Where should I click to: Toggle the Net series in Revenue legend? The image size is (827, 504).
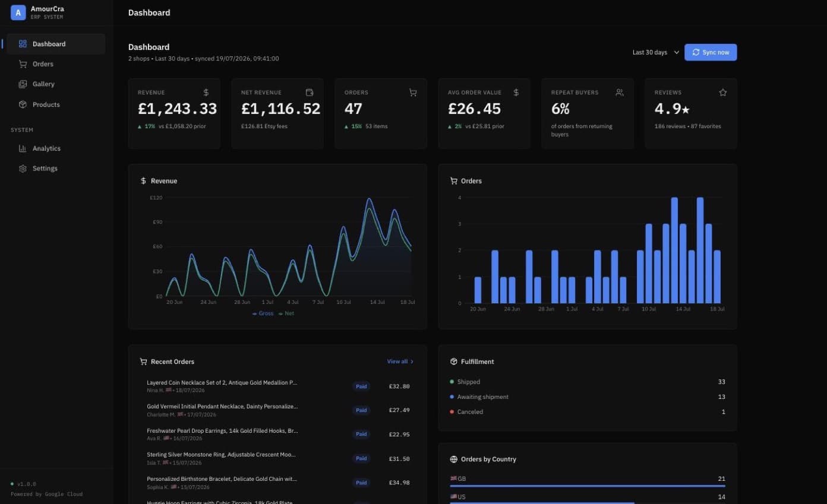tap(286, 313)
